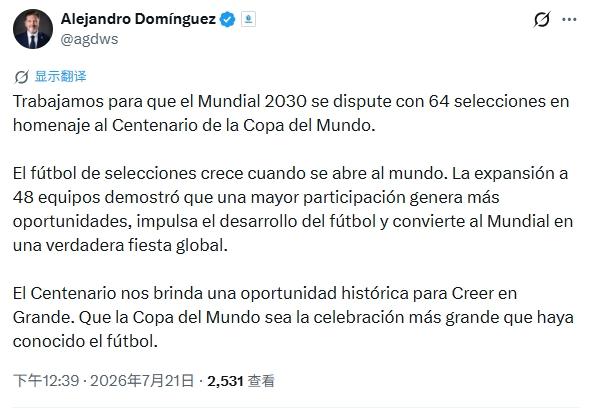
Task: Click the 2026年7月21日 date text
Action: click(x=142, y=380)
